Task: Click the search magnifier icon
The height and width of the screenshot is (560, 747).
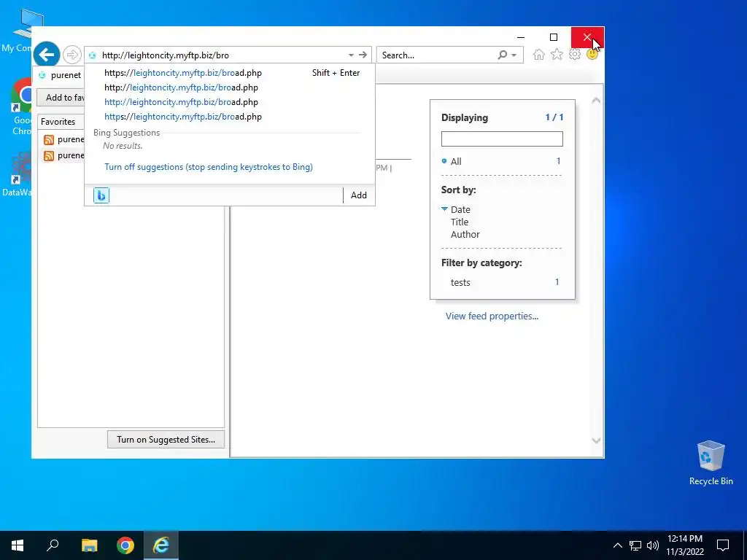Action: click(x=502, y=55)
